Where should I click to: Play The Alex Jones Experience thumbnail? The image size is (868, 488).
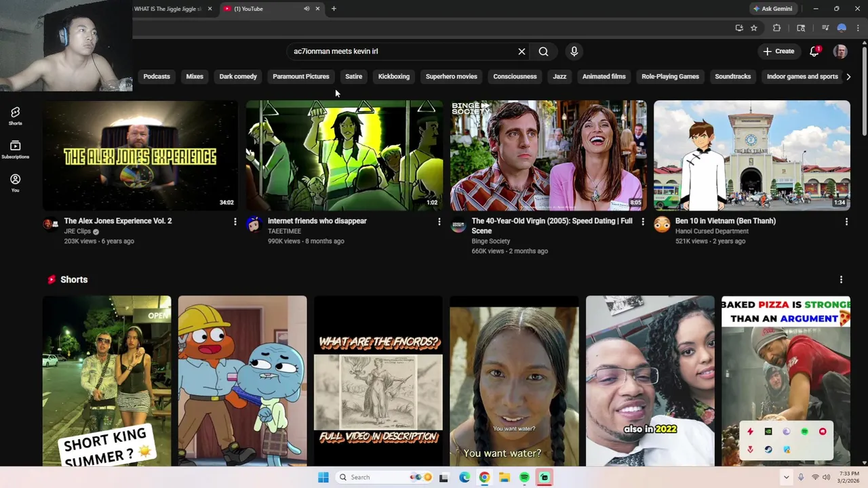[x=140, y=155]
